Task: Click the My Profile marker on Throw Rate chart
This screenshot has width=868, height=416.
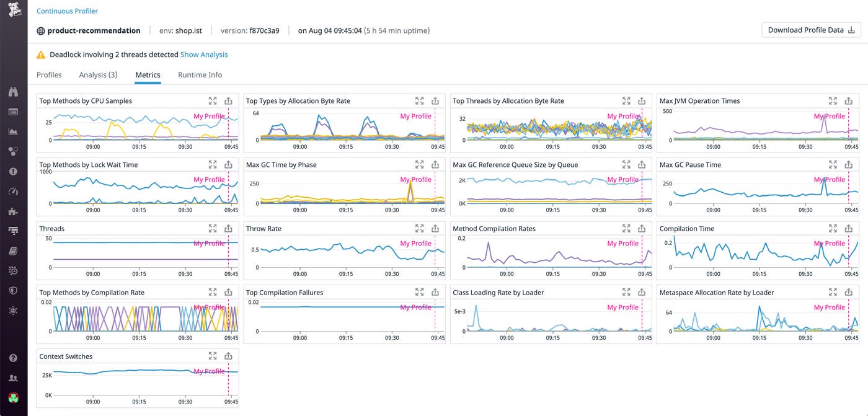Action: coord(416,243)
